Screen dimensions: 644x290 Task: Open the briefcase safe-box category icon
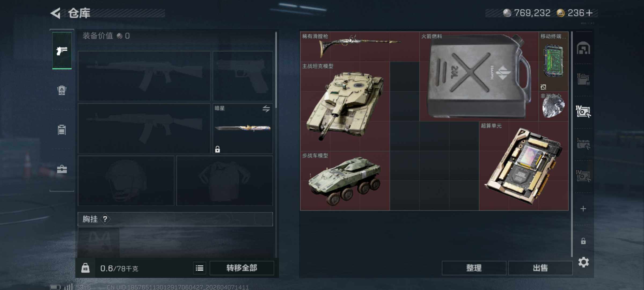[x=62, y=169]
